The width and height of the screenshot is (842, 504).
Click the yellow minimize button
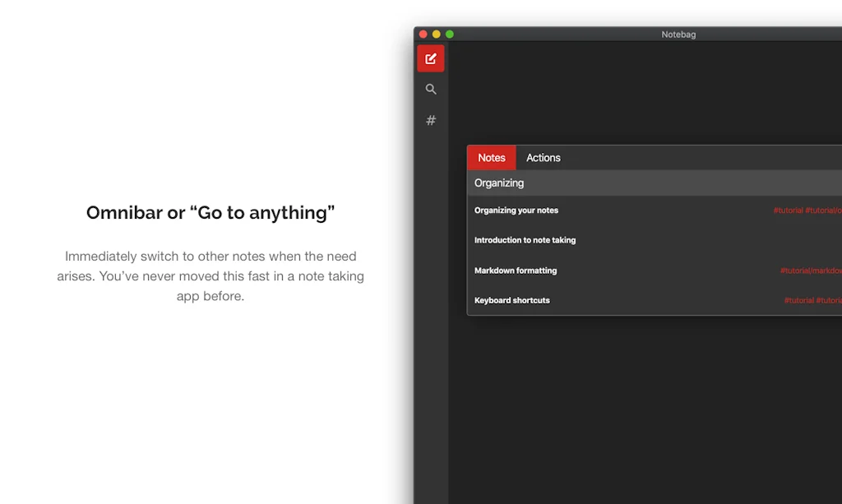tap(436, 34)
